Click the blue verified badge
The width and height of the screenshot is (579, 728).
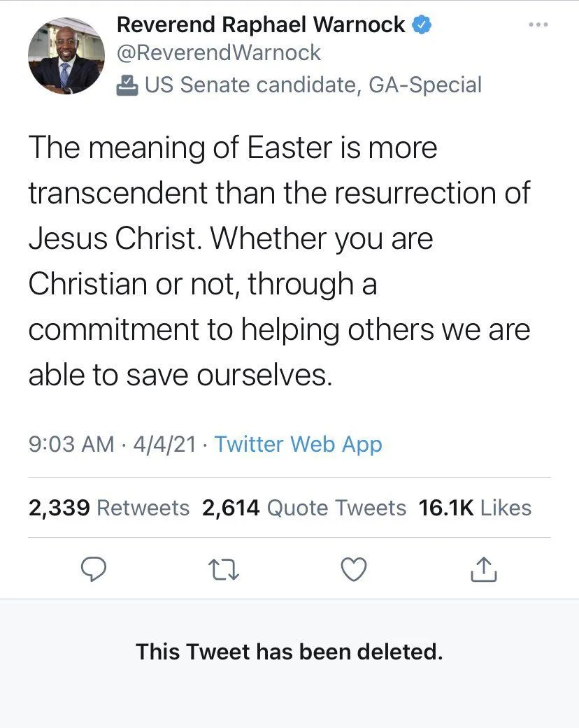[421, 25]
